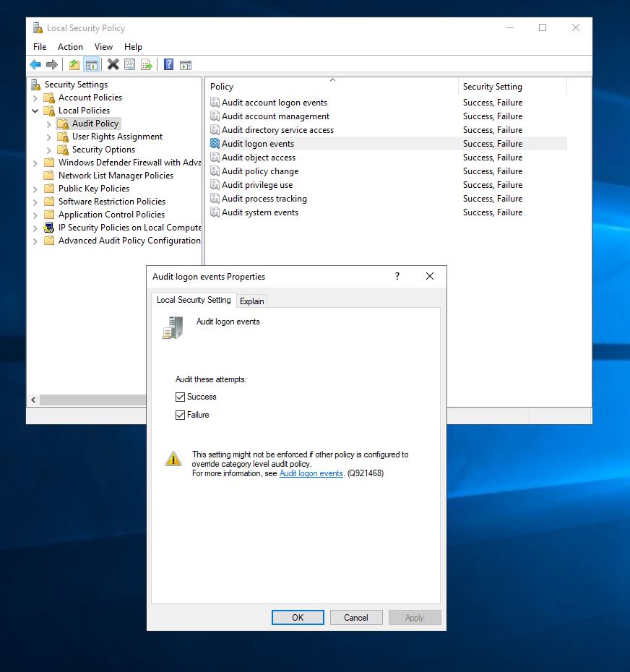
Task: Click the Delete X toolbar icon
Action: [113, 65]
